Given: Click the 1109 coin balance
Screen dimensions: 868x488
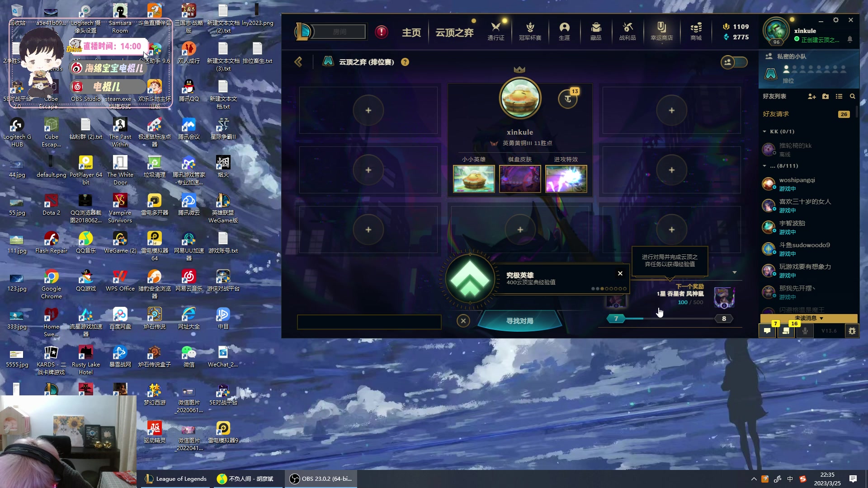Looking at the screenshot, I should click(736, 27).
